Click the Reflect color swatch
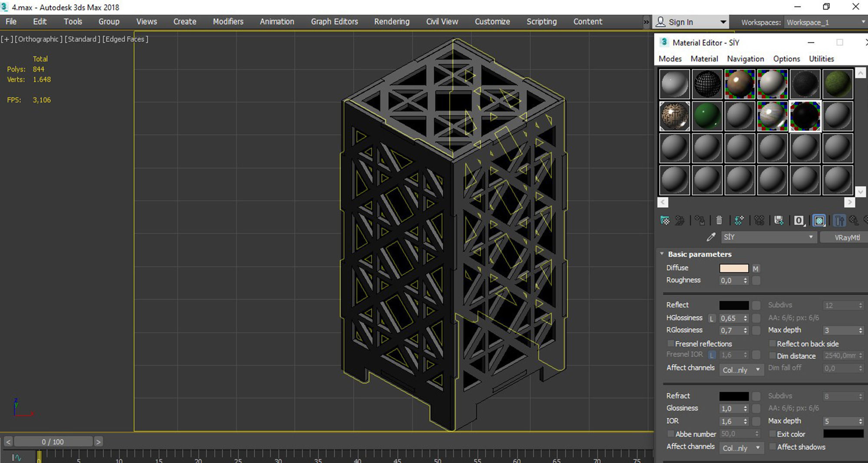868x463 pixels. point(734,305)
